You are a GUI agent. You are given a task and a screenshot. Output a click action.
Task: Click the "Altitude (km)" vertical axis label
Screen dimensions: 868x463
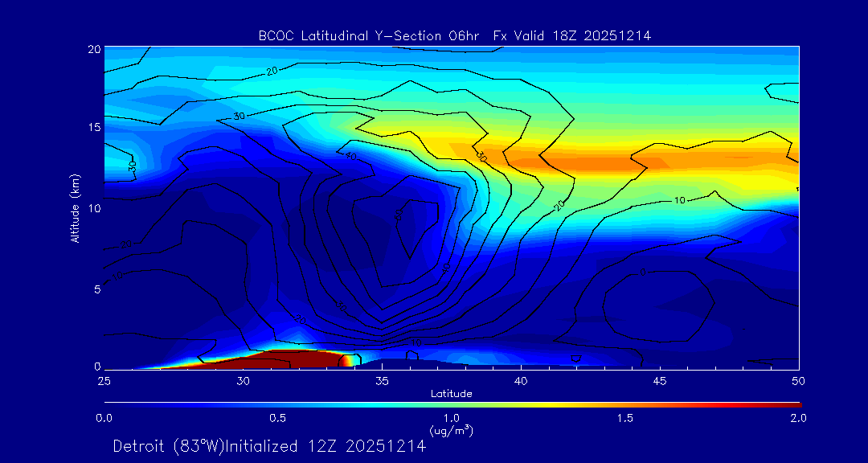(75, 208)
